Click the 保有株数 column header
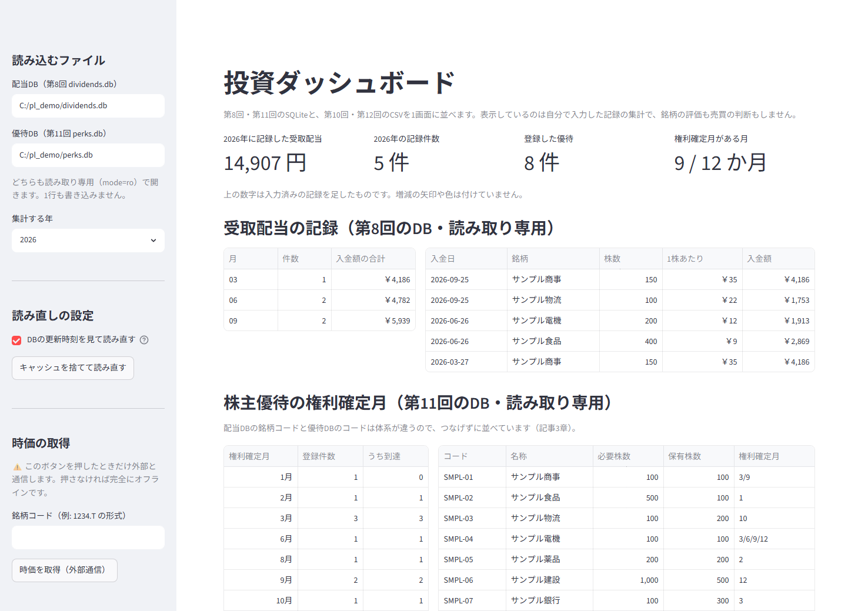This screenshot has height=611, width=868. pyautogui.click(x=699, y=456)
